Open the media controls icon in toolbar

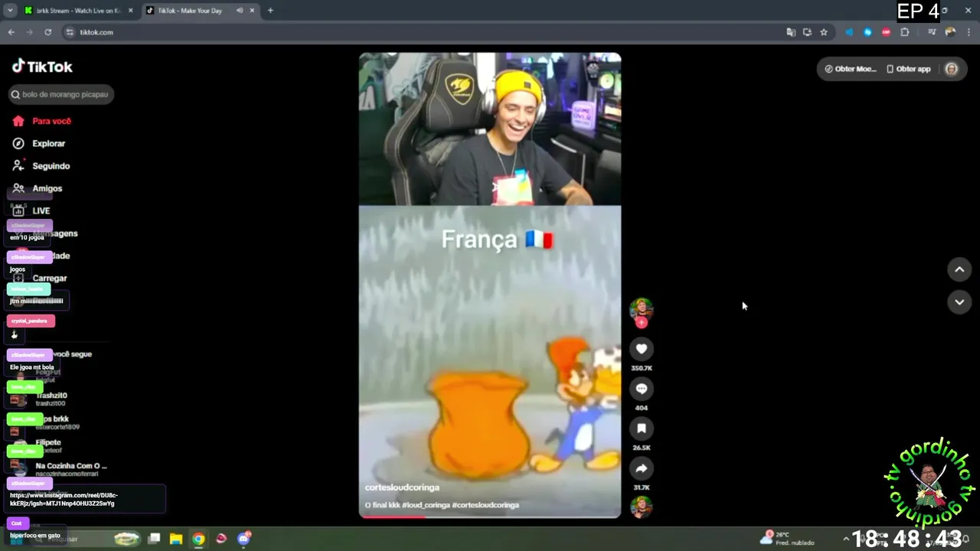(x=932, y=32)
